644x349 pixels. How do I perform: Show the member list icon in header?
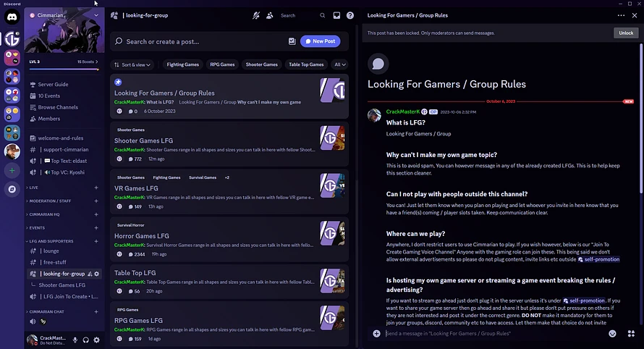(270, 16)
